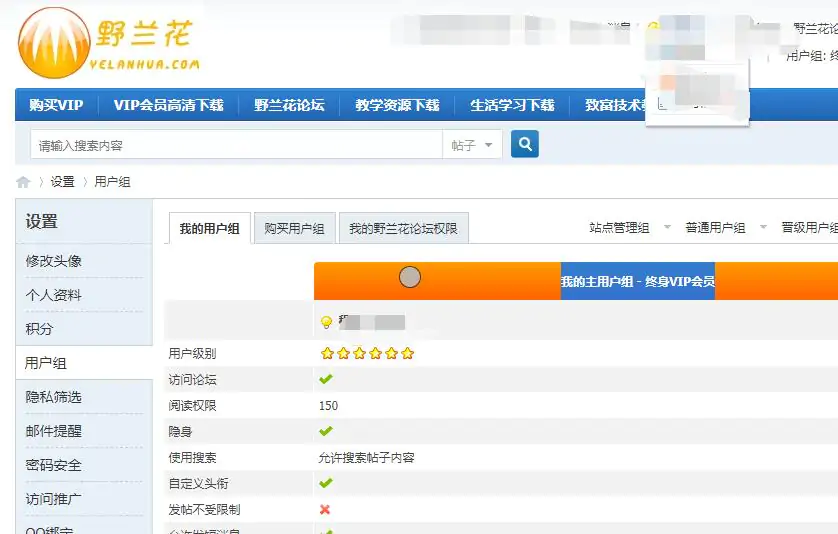The width and height of the screenshot is (838, 534).
Task: Open 个人资料 in settings sidebar
Action: click(x=53, y=295)
